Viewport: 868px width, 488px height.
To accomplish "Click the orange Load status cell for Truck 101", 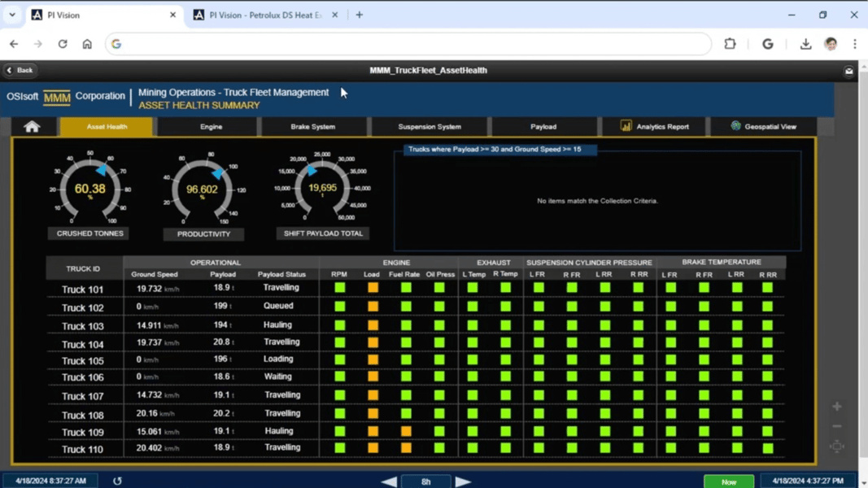I will pos(372,288).
